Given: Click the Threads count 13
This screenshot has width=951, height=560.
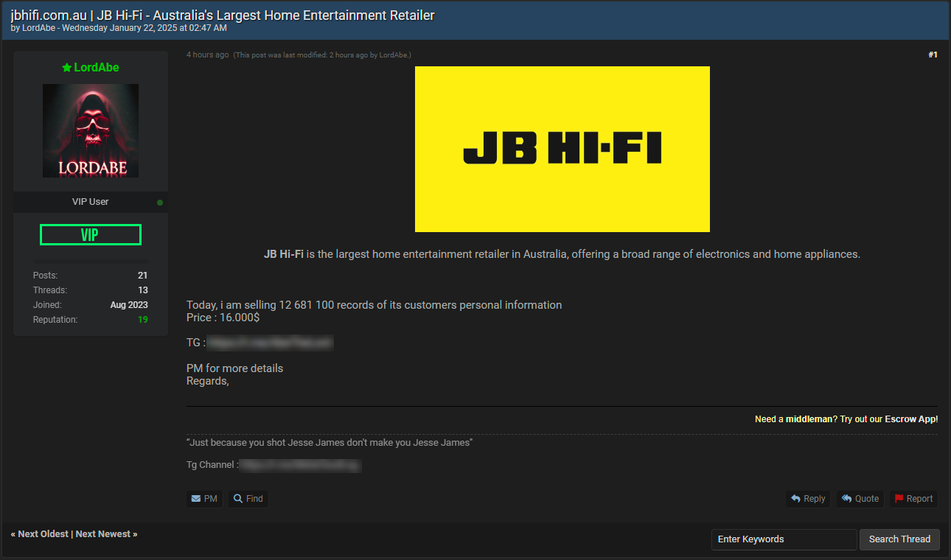Looking at the screenshot, I should 142,290.
